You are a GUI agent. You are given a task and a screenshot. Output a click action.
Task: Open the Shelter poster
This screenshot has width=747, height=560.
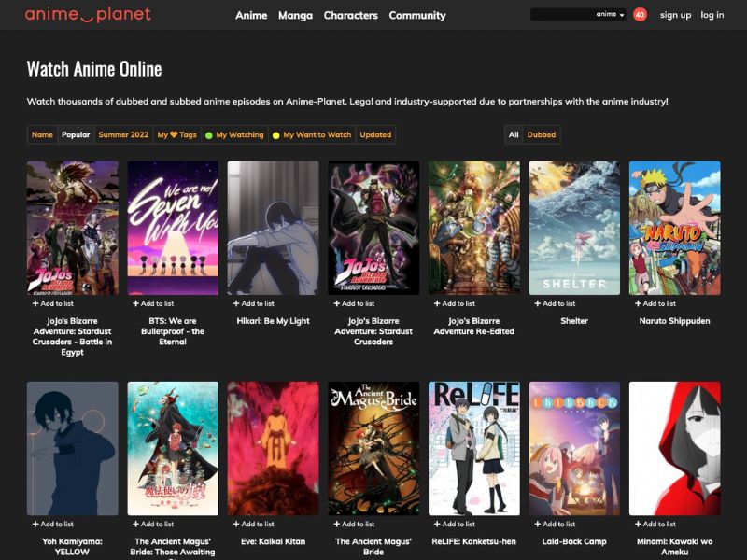coord(574,228)
